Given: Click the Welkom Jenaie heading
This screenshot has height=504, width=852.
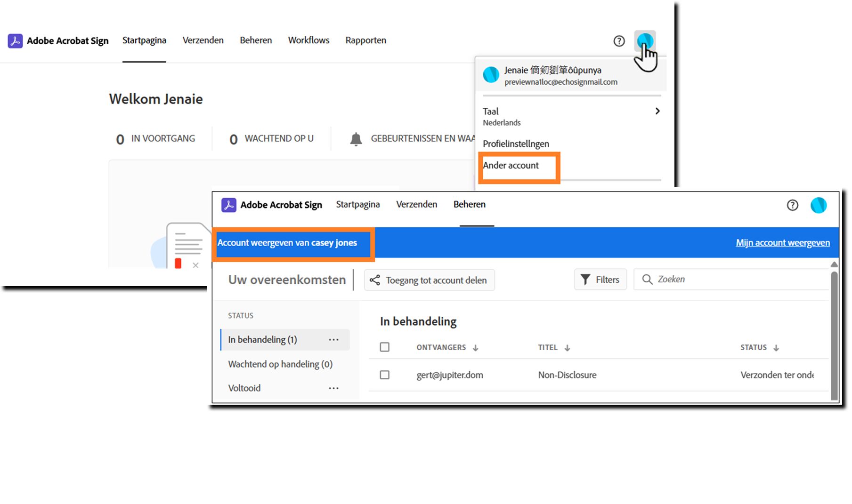Looking at the screenshot, I should click(x=156, y=99).
